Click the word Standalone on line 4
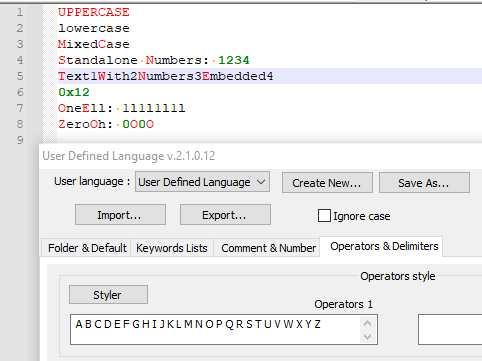 (98, 60)
